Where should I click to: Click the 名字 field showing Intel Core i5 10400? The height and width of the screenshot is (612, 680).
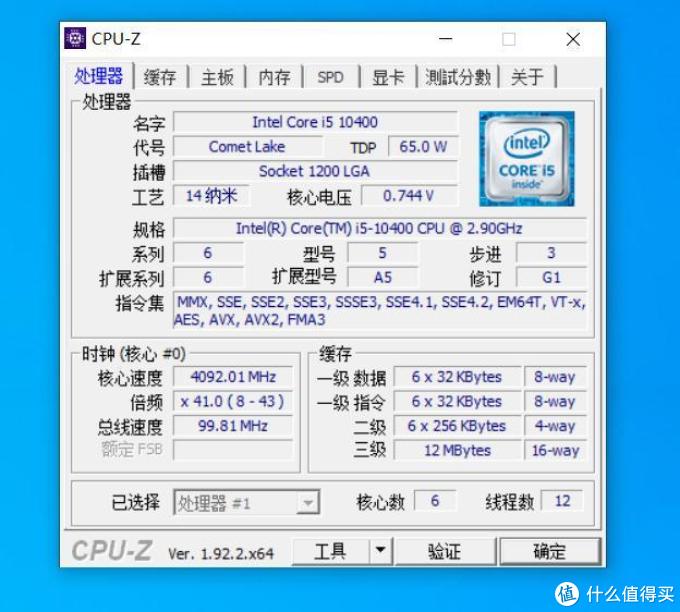point(315,122)
